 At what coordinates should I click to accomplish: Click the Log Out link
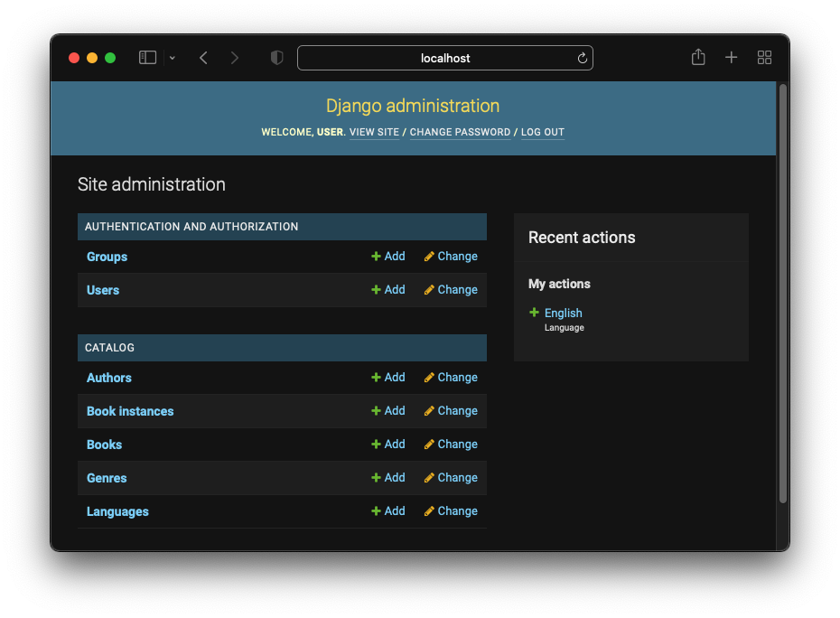pos(543,132)
